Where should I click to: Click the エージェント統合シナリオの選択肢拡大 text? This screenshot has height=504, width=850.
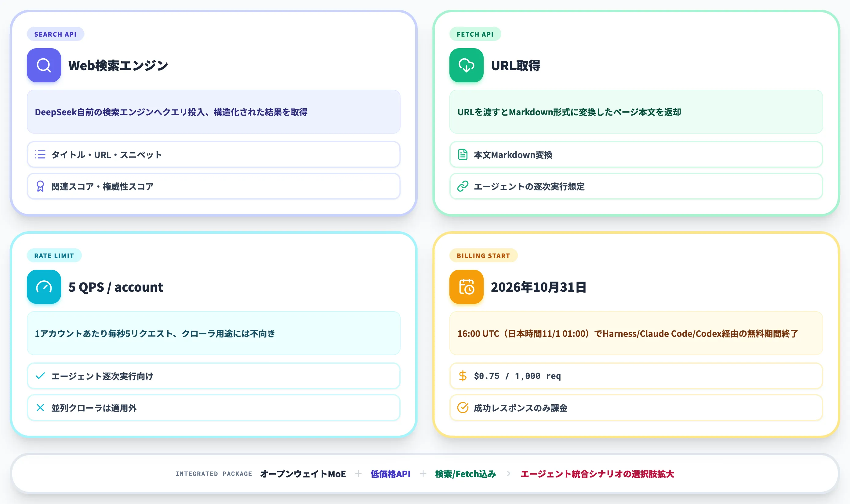coord(597,473)
